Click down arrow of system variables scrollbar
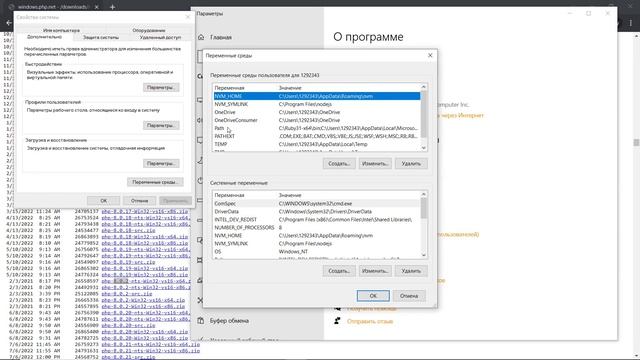This screenshot has height=360, width=640. click(x=424, y=255)
